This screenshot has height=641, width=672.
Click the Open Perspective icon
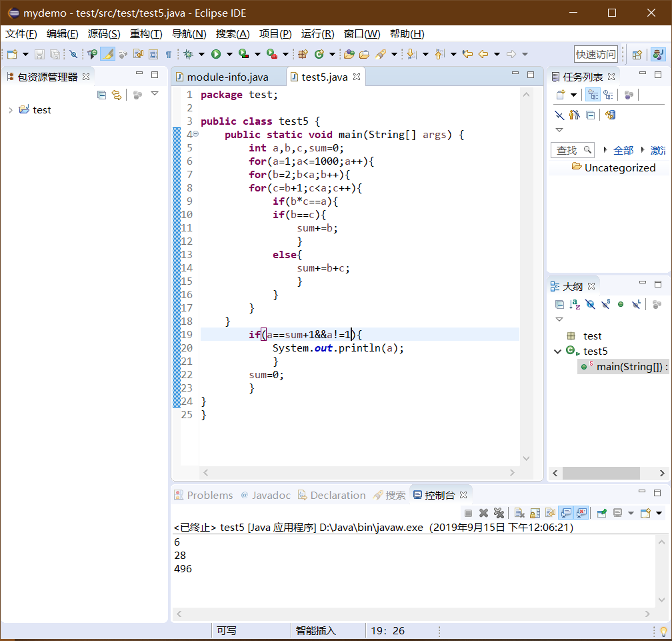click(x=637, y=55)
